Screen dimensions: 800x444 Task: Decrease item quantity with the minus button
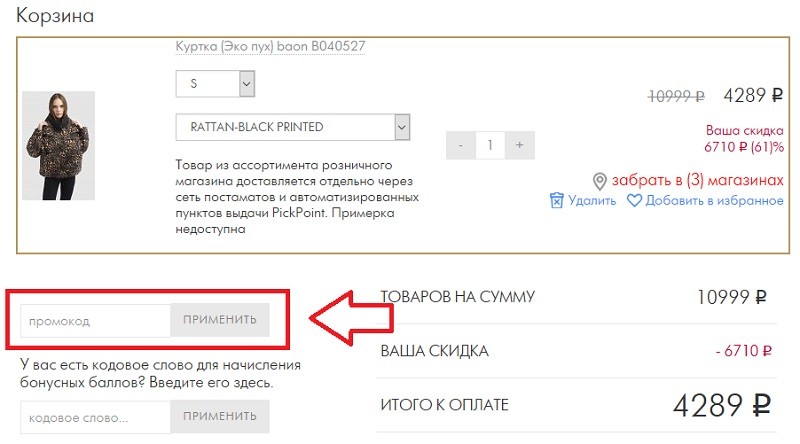click(x=460, y=145)
